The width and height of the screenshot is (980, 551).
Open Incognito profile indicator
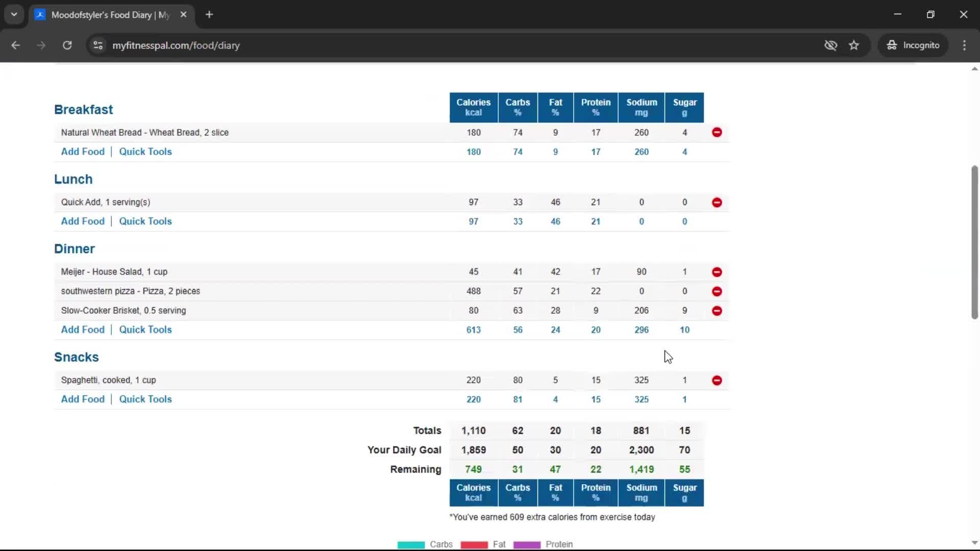[x=913, y=45]
